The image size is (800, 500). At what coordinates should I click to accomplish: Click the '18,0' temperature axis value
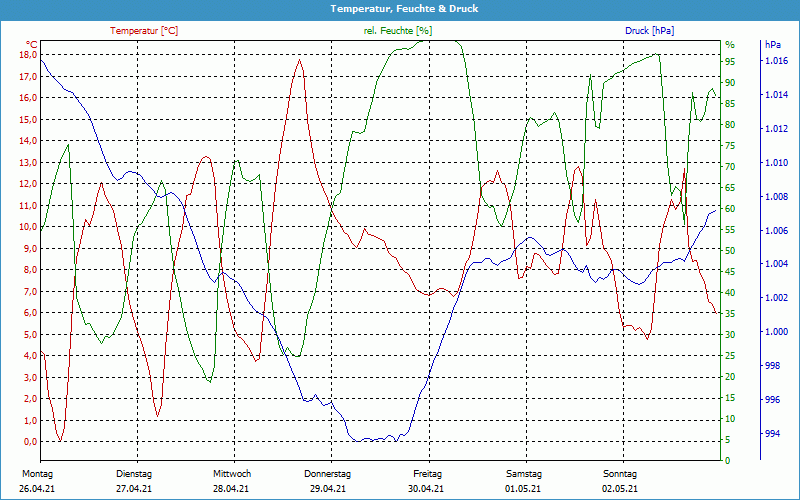click(28, 55)
